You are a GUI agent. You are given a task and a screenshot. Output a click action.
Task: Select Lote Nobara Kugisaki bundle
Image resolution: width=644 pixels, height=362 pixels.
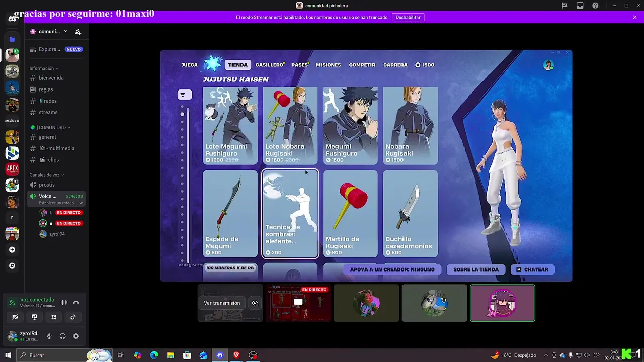pyautogui.click(x=290, y=126)
